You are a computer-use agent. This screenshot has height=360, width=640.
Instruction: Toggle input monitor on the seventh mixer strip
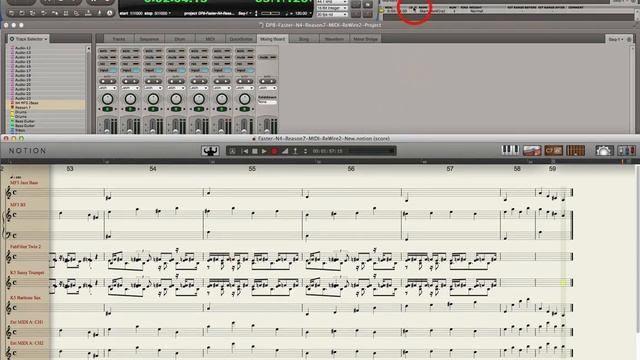pos(244,70)
